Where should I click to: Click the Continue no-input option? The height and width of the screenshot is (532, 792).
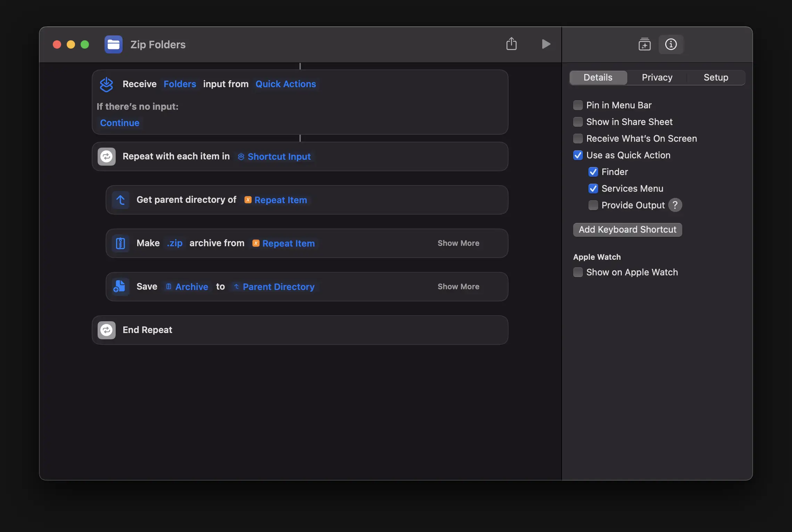pyautogui.click(x=119, y=123)
